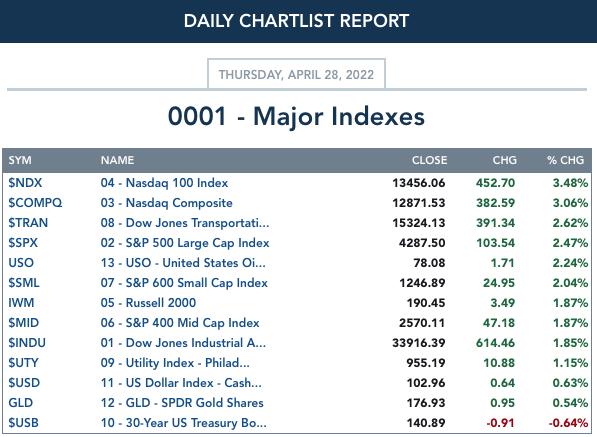Click the Thursday, April 28, 2022 date box

pos(296,74)
